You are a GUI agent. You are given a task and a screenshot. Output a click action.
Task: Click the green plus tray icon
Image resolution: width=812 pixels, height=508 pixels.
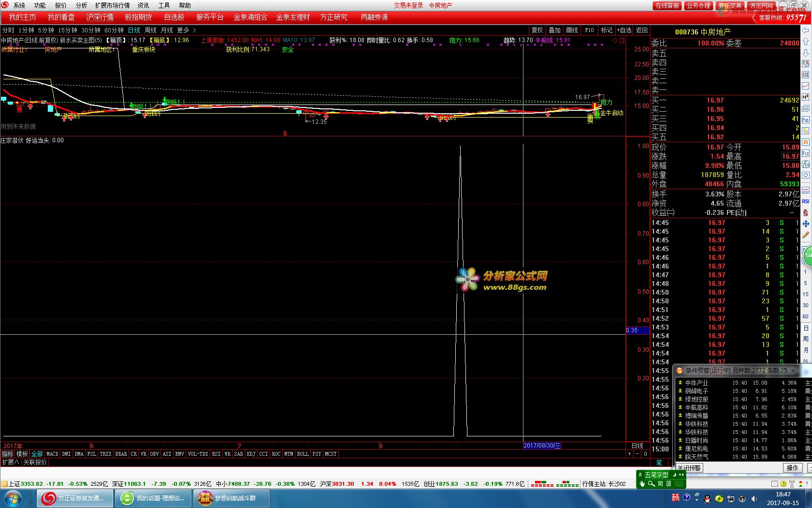coord(719,499)
